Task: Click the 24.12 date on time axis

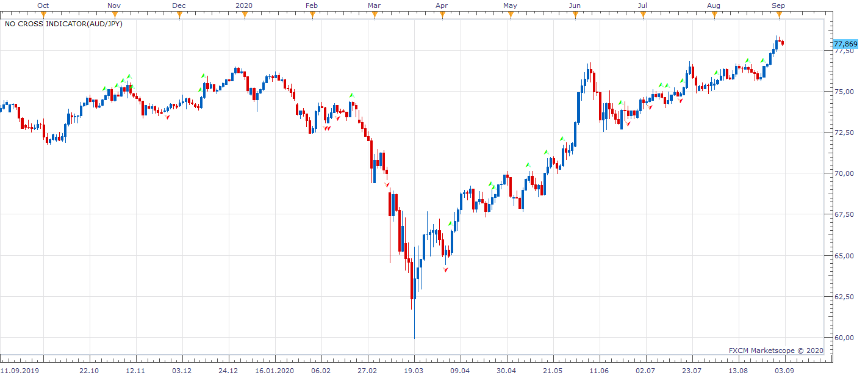Action: (228, 371)
